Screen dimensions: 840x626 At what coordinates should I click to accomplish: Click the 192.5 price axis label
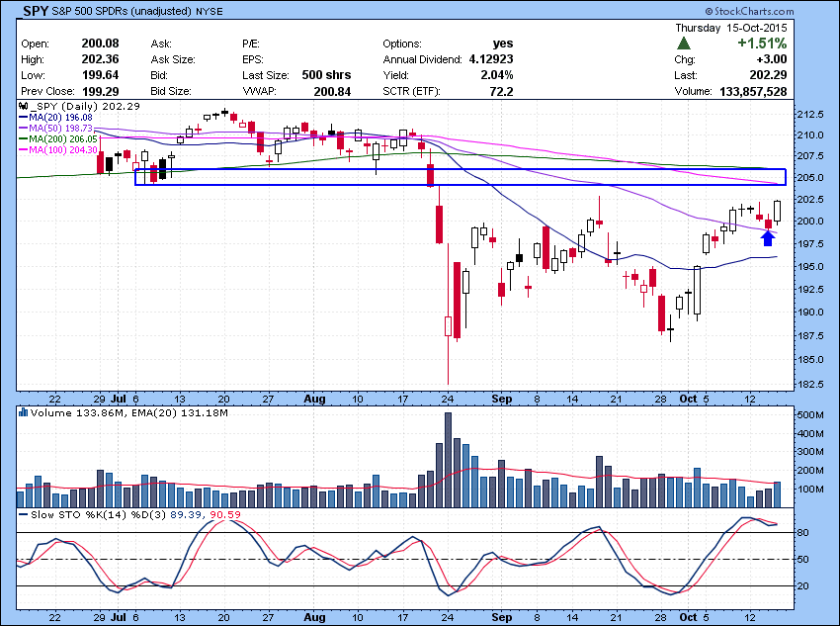tap(810, 290)
